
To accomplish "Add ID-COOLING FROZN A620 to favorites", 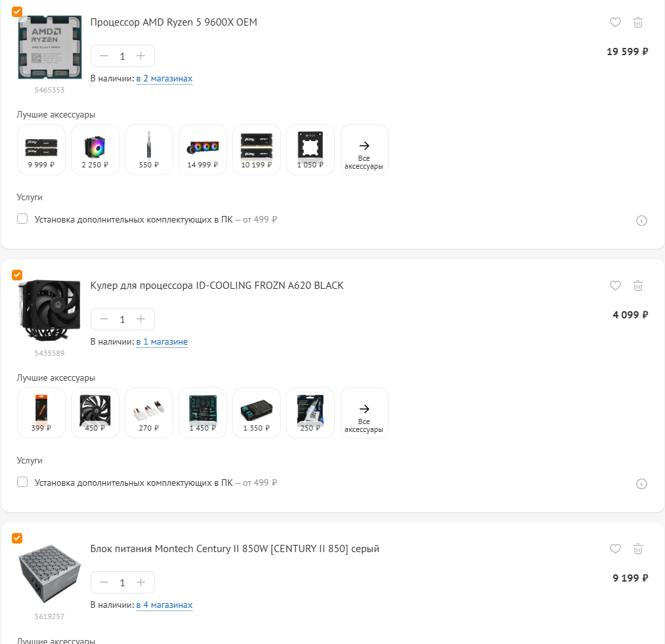I will [615, 286].
